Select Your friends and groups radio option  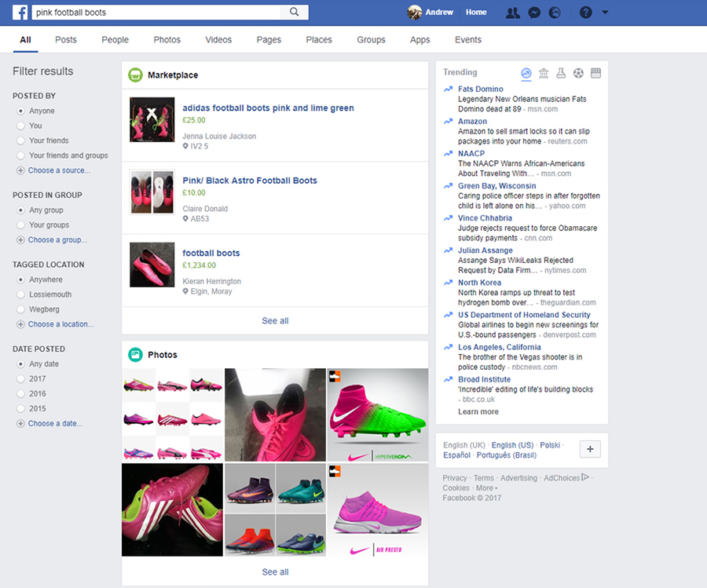tap(20, 155)
